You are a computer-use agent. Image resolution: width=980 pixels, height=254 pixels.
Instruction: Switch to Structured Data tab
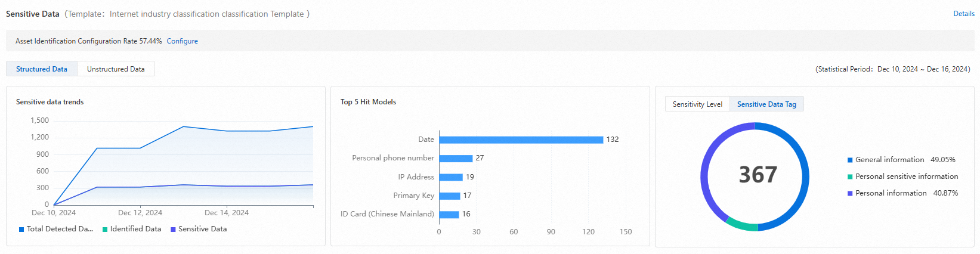(42, 69)
